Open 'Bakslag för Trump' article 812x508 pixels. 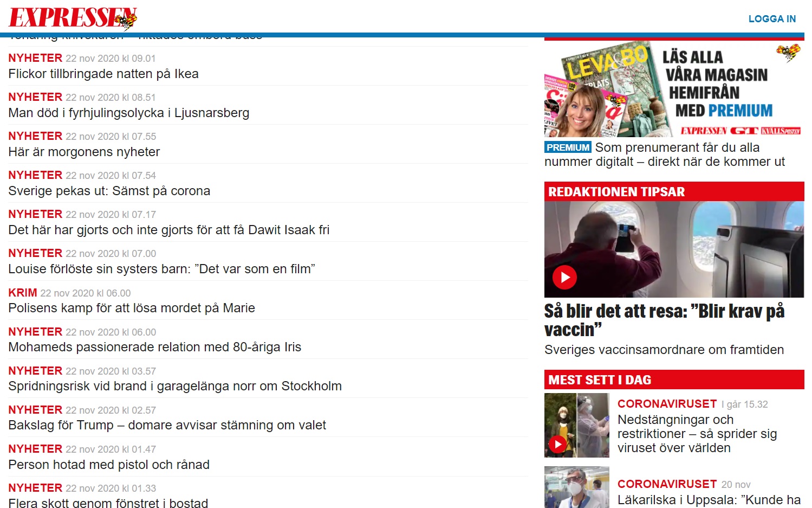point(167,425)
